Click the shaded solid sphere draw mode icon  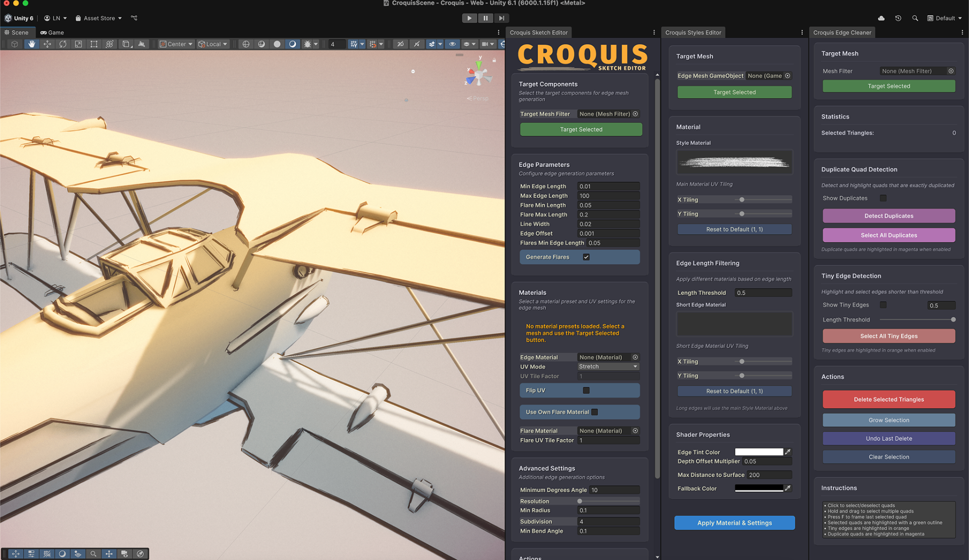click(277, 44)
